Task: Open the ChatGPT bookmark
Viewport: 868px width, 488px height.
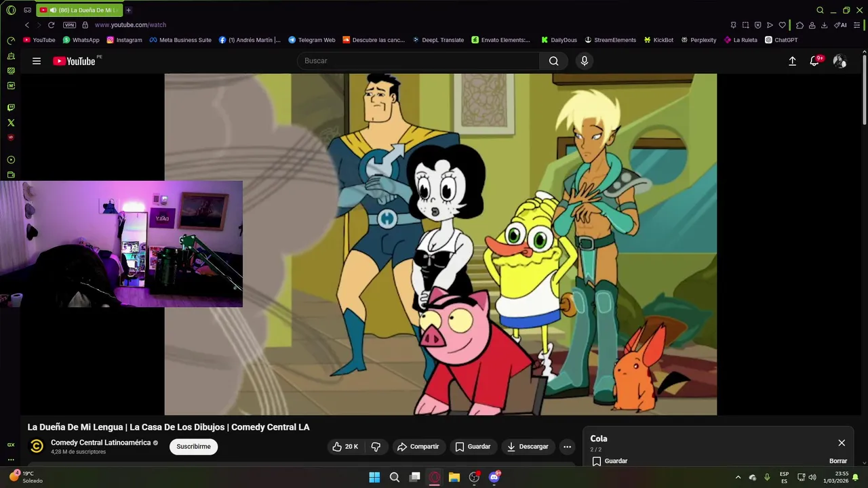Action: [781, 40]
